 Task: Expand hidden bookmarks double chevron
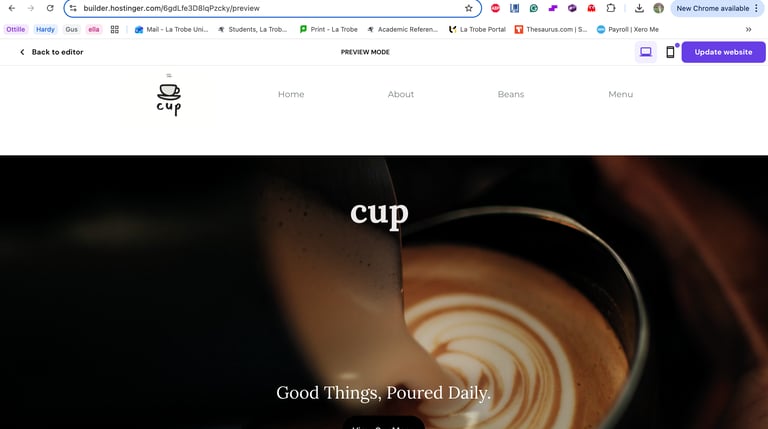(748, 29)
